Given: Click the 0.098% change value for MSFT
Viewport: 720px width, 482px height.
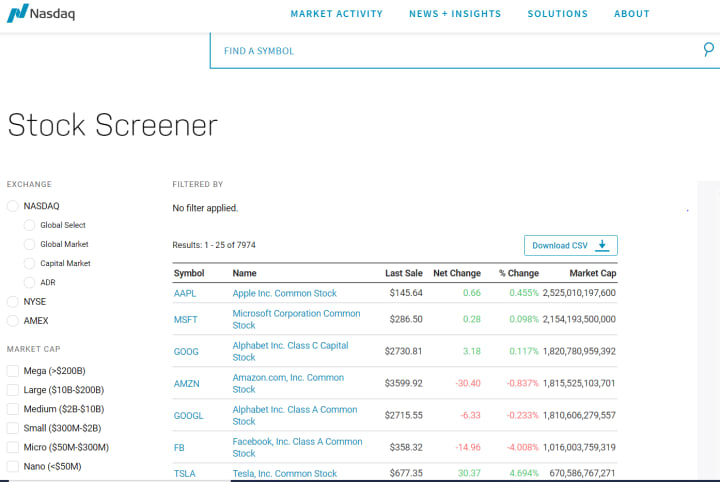Looking at the screenshot, I should click(524, 319).
